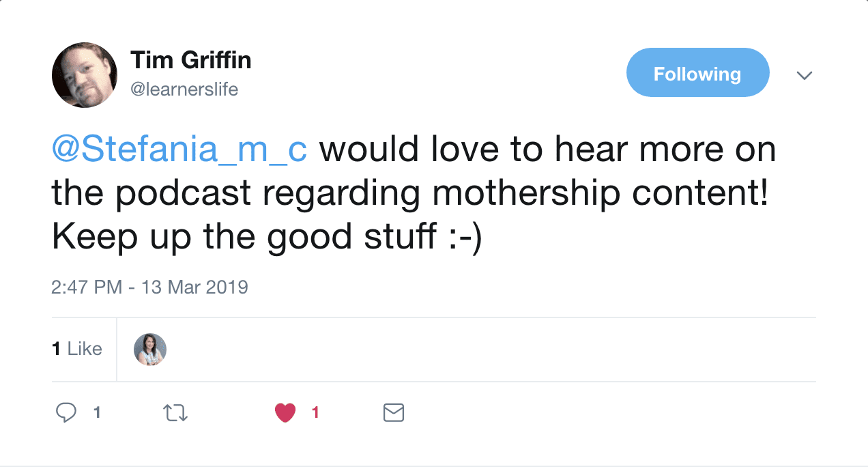
Task: Click the 'mothership content!' phrase
Action: coord(601,194)
